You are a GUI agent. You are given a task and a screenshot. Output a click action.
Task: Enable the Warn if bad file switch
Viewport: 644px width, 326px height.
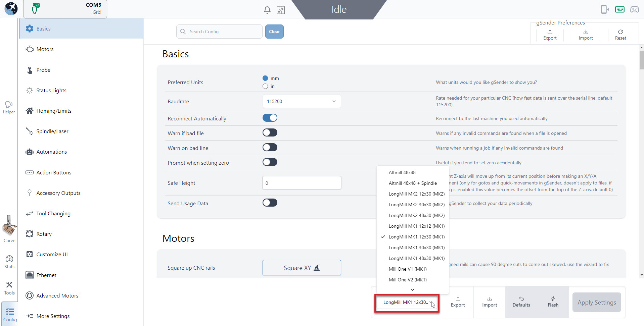(270, 133)
